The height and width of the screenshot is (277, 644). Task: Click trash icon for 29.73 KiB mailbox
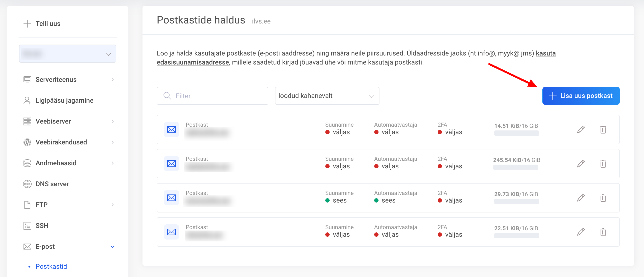click(x=603, y=198)
